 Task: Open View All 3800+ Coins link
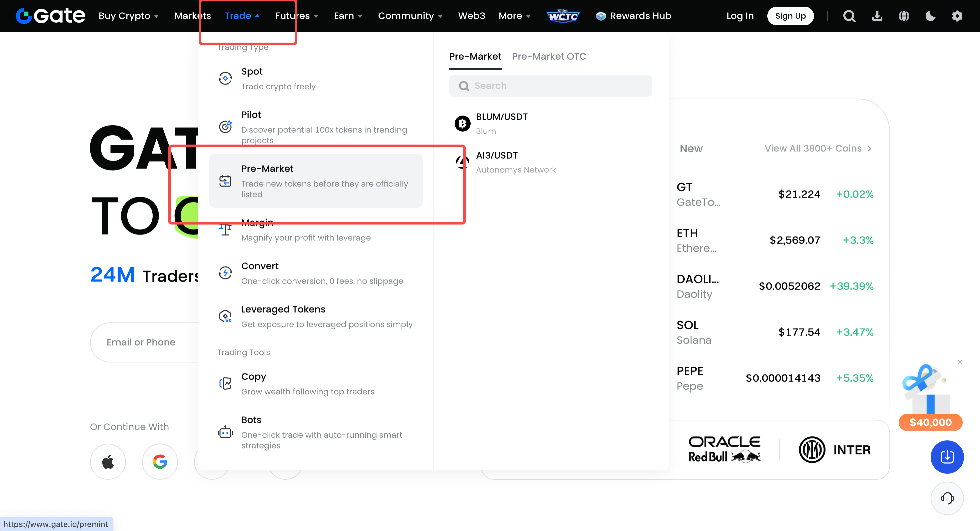818,148
